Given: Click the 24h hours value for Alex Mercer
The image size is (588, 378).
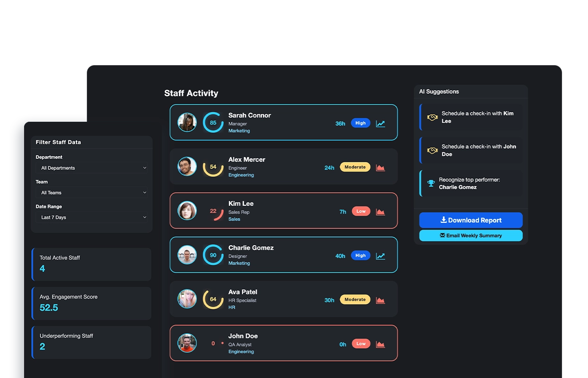Looking at the screenshot, I should pos(329,168).
